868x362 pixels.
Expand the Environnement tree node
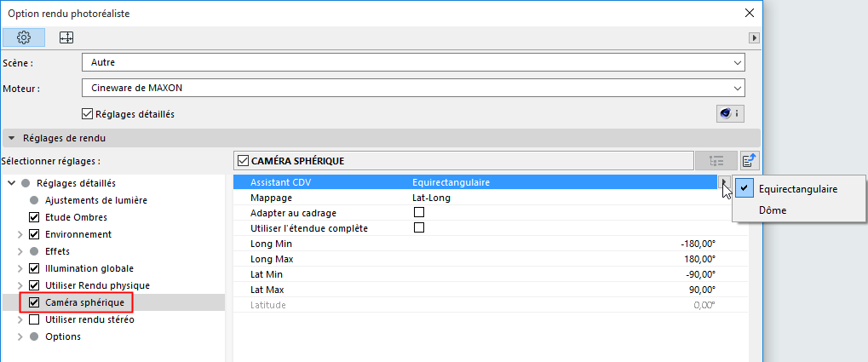tap(20, 234)
